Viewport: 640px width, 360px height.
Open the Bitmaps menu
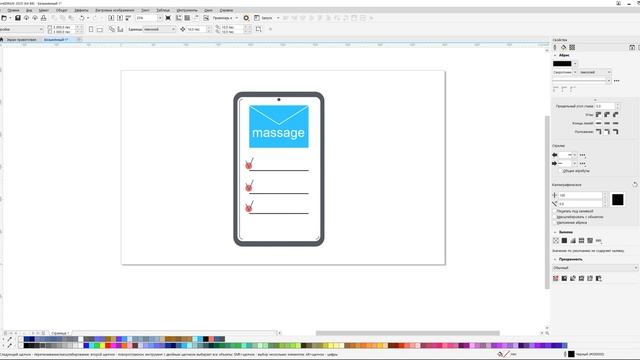coord(114,10)
